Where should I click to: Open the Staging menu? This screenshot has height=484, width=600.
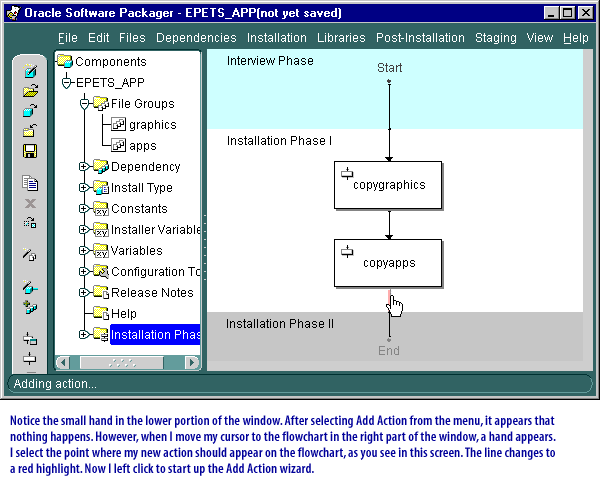(x=496, y=38)
